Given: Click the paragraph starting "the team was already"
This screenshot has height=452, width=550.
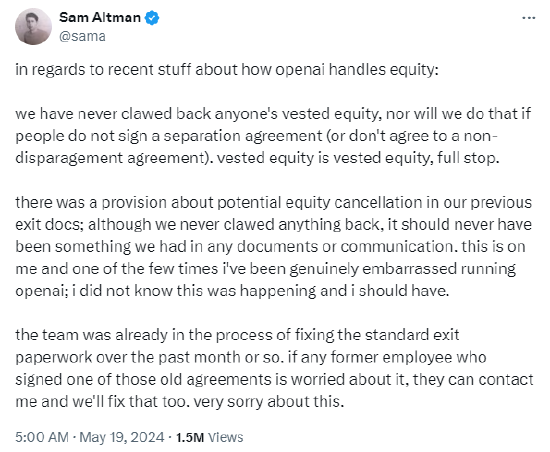Looking at the screenshot, I should [274, 368].
